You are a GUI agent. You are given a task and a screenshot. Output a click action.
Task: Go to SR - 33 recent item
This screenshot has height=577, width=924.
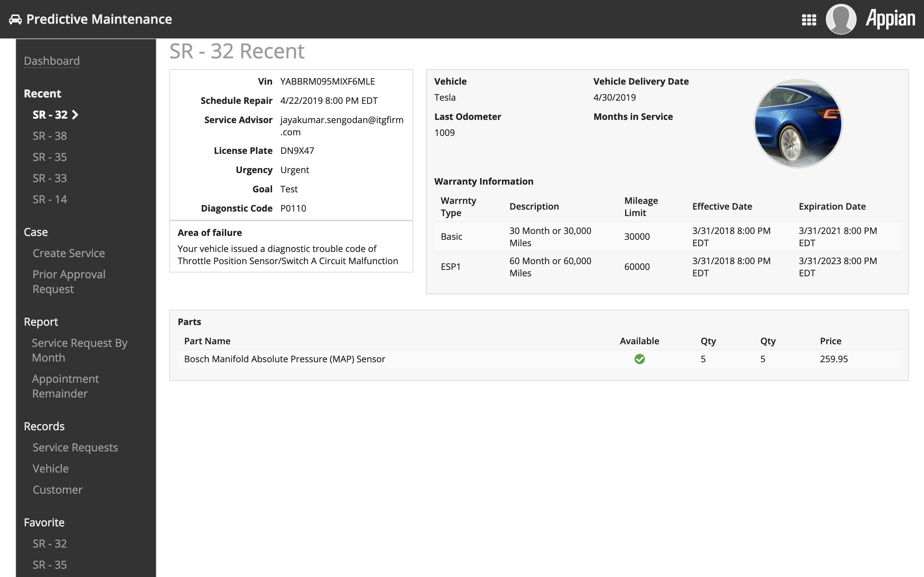tap(50, 178)
